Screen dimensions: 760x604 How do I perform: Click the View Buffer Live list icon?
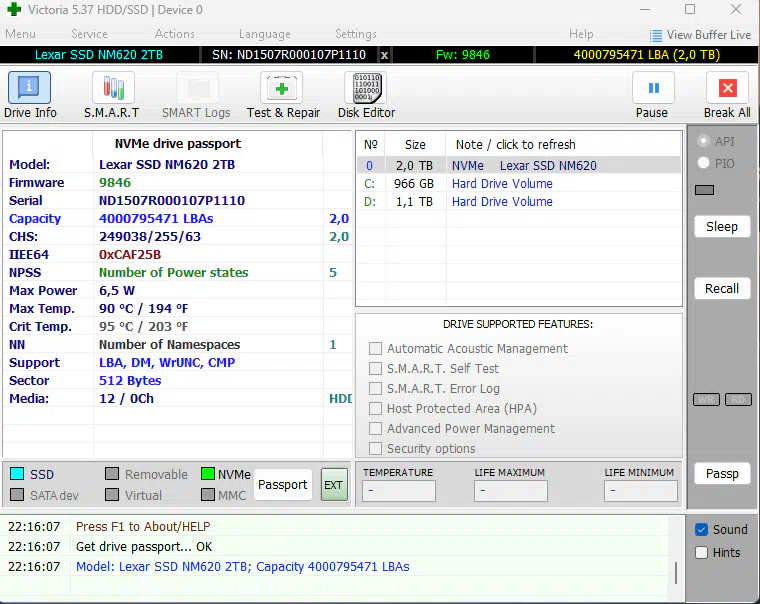coord(656,35)
